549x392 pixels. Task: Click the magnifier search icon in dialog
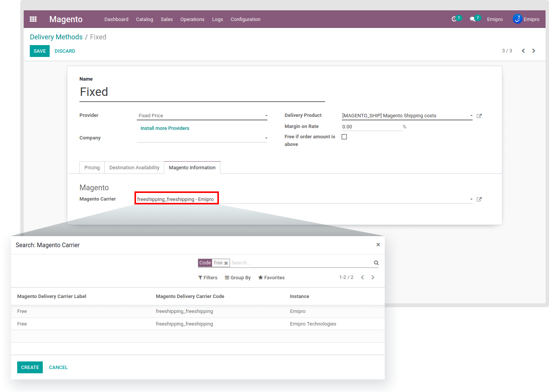[x=376, y=263]
